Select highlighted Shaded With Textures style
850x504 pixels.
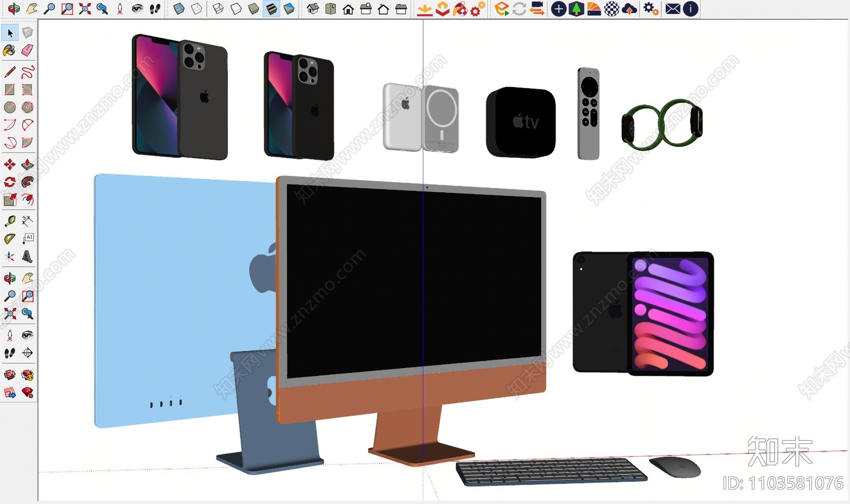coord(271,8)
